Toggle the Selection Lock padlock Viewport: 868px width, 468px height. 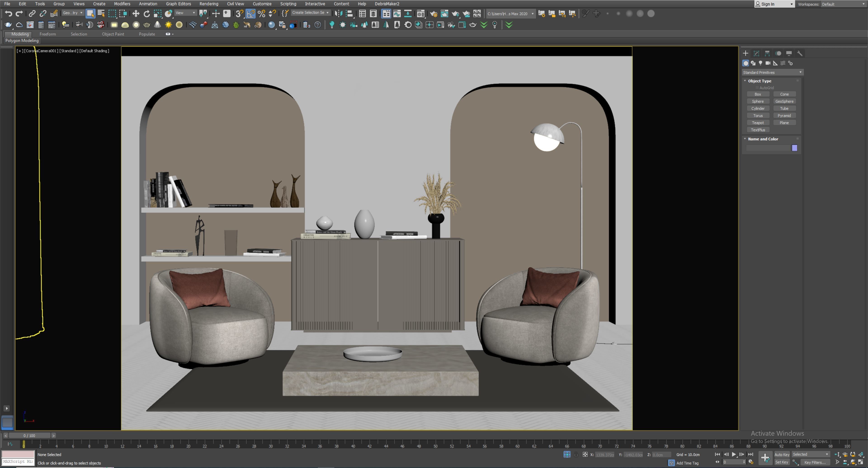[576, 454]
